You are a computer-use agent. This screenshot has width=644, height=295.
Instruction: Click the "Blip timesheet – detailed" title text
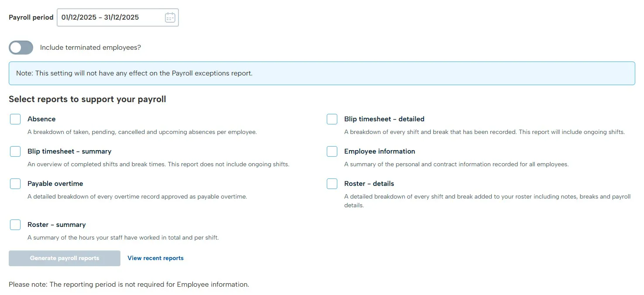(x=384, y=119)
